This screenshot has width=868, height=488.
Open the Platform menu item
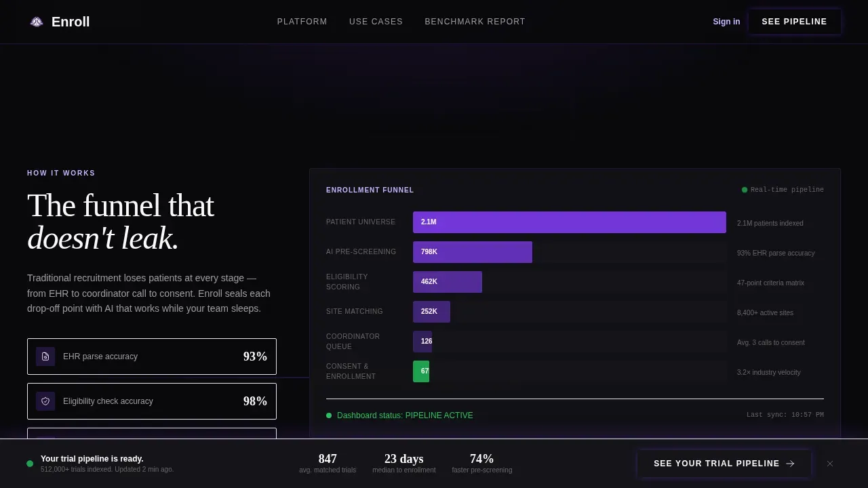[302, 22]
